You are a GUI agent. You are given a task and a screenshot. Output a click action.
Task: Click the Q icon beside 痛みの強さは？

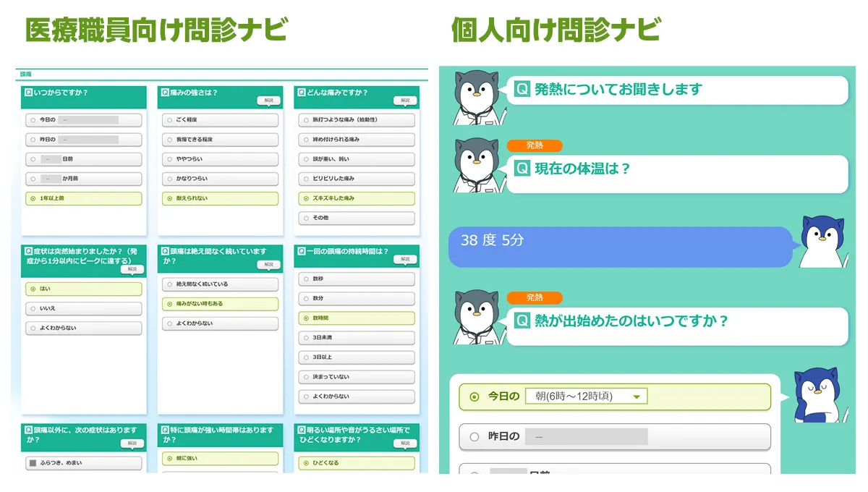165,93
